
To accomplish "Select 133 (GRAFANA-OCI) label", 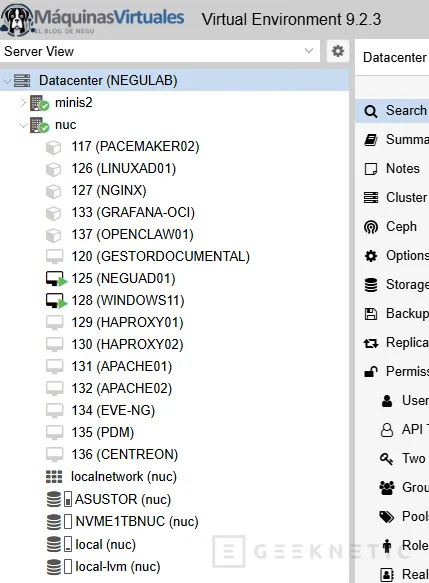I will (x=133, y=213).
